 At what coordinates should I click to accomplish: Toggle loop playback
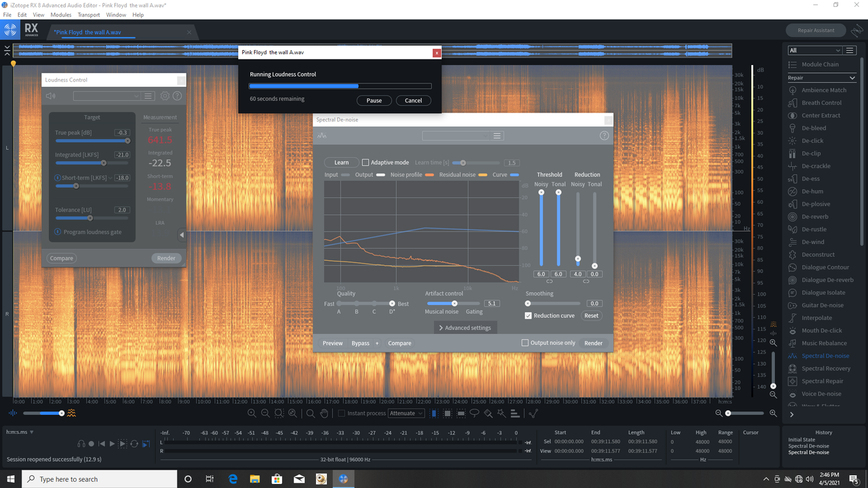pos(134,444)
